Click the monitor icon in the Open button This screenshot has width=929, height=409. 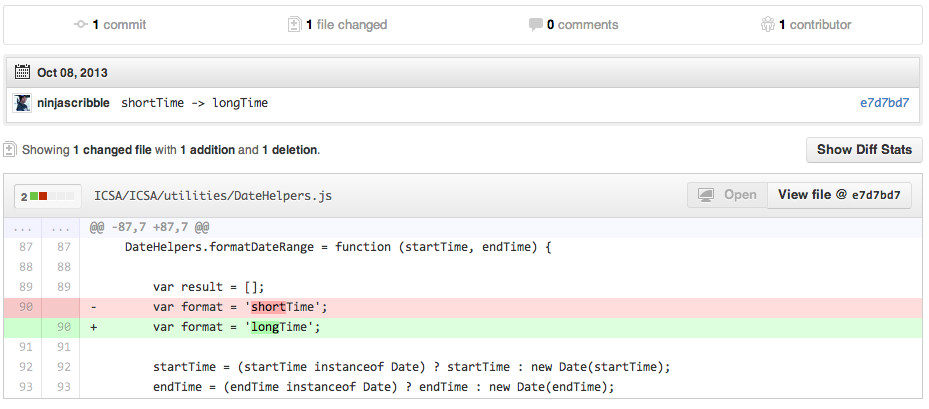(x=705, y=195)
